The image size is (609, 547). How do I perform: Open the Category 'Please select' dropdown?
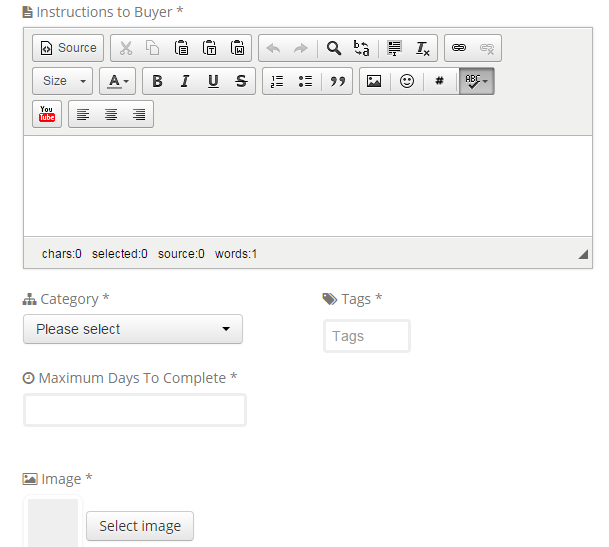point(133,329)
